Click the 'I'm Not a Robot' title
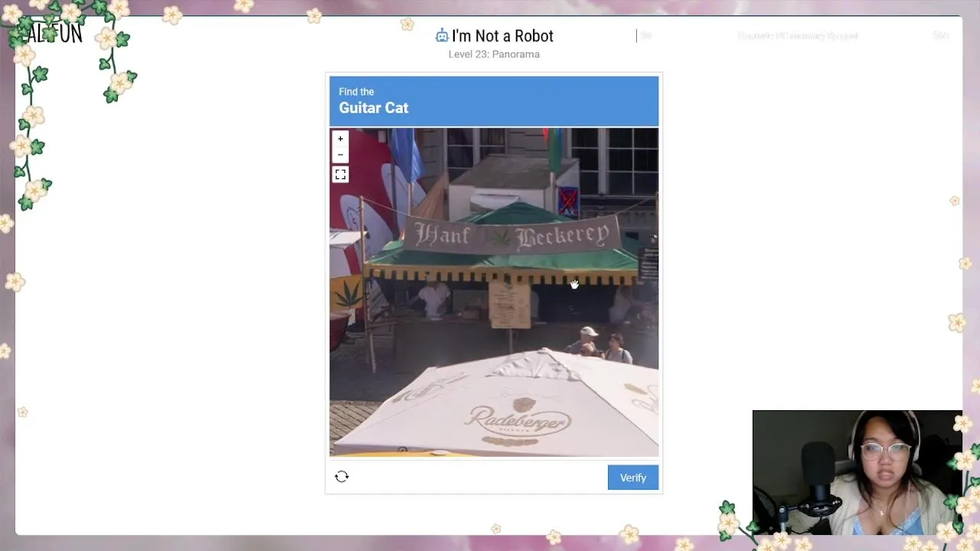This screenshot has height=551, width=980. tap(502, 36)
